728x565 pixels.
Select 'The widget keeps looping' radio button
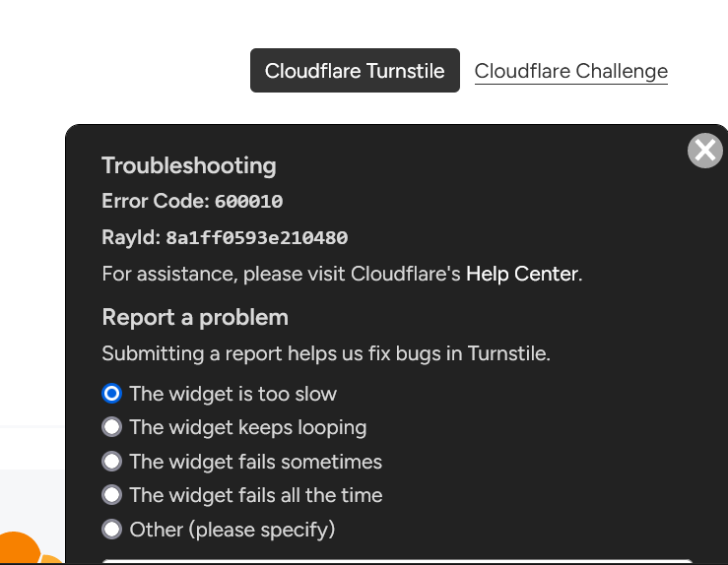point(112,427)
